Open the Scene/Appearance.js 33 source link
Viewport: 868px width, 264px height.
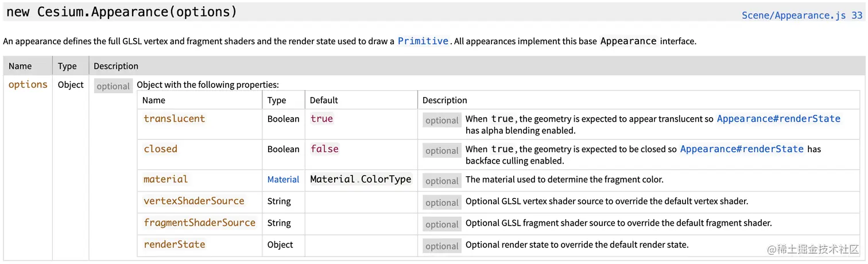click(x=801, y=15)
